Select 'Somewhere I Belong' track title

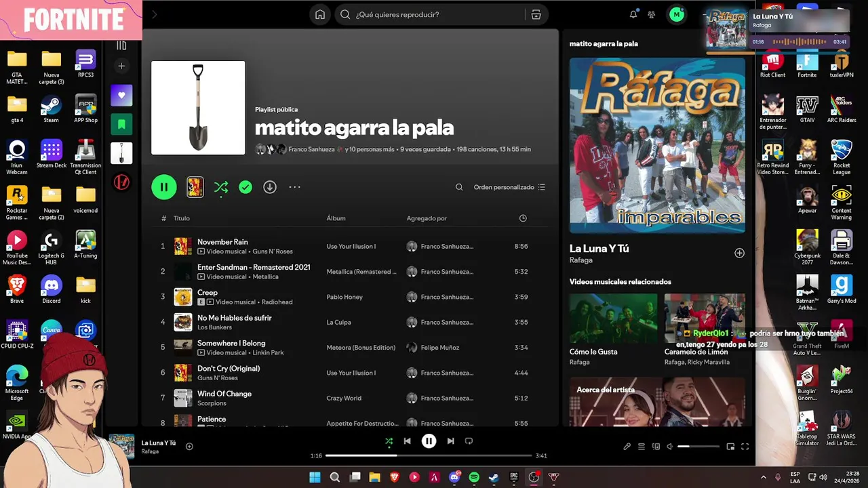pos(231,343)
